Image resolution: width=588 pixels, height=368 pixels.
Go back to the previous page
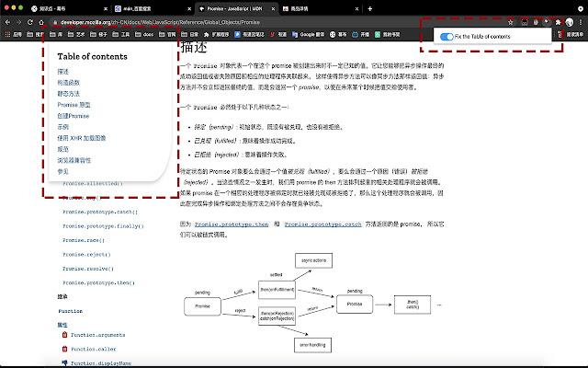point(8,22)
